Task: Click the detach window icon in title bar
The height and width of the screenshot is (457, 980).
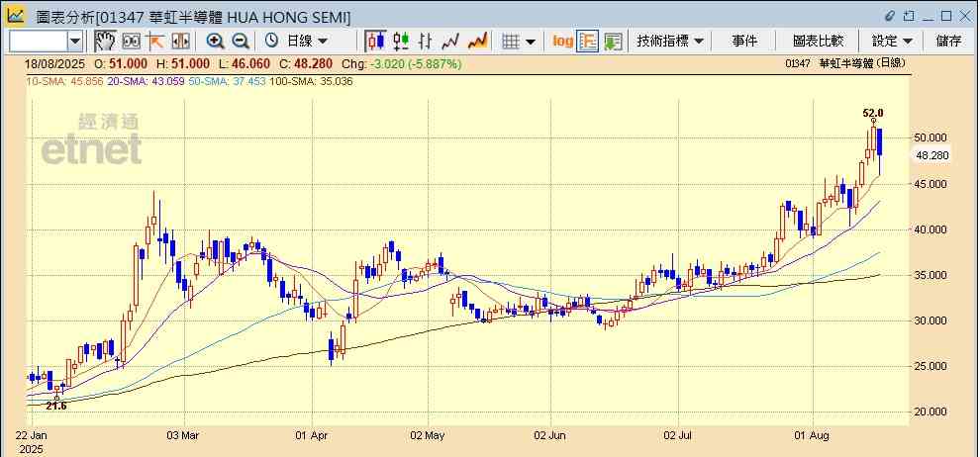Action: click(910, 16)
